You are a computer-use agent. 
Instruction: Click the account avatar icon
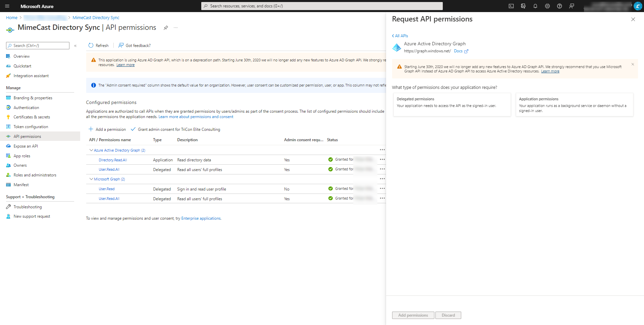[638, 6]
